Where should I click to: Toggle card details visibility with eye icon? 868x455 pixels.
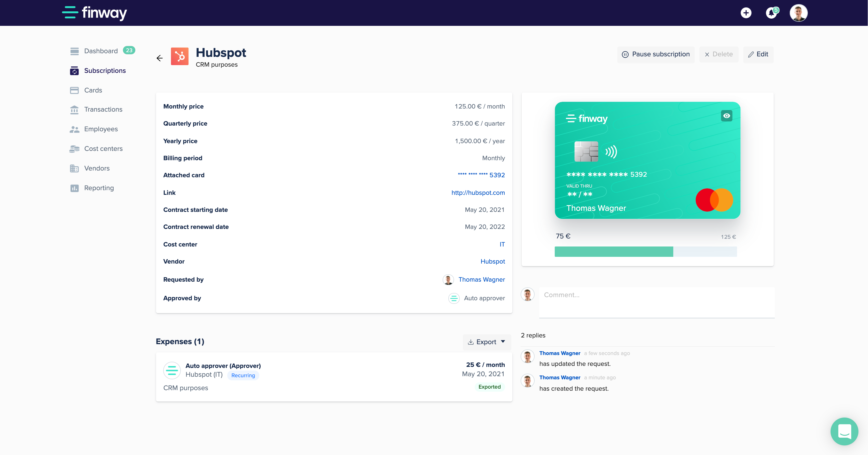726,115
